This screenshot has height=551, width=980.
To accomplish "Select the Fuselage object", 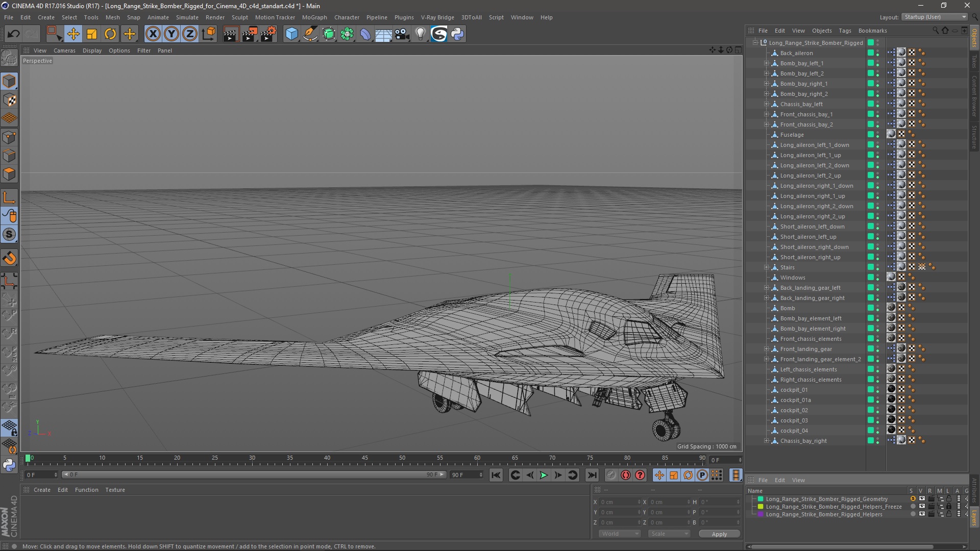I will coord(792,135).
